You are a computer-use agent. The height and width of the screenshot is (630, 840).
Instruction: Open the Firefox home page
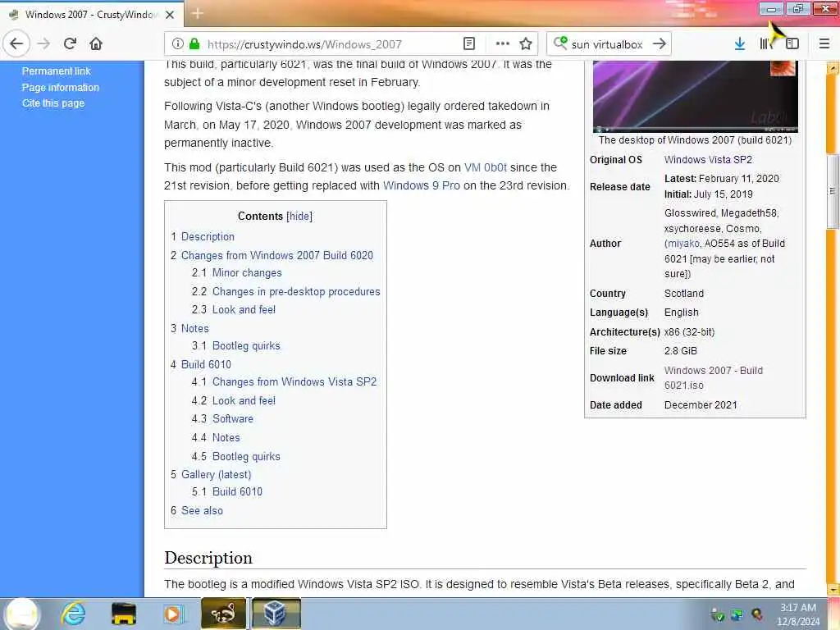click(96, 43)
